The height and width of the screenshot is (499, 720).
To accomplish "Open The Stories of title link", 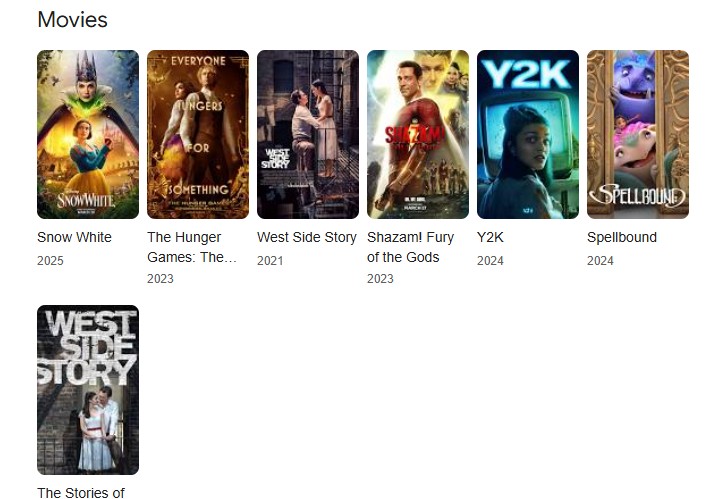I will [81, 493].
